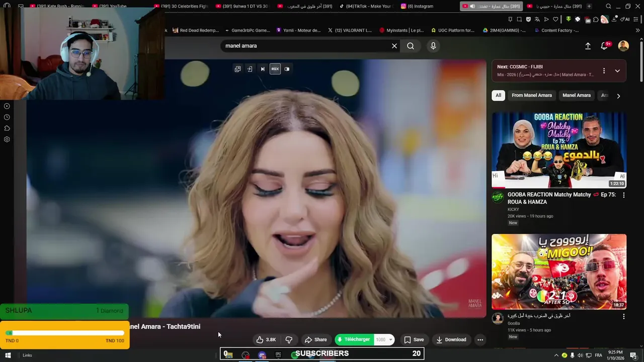Open the YouTube notifications bell

tap(605, 46)
